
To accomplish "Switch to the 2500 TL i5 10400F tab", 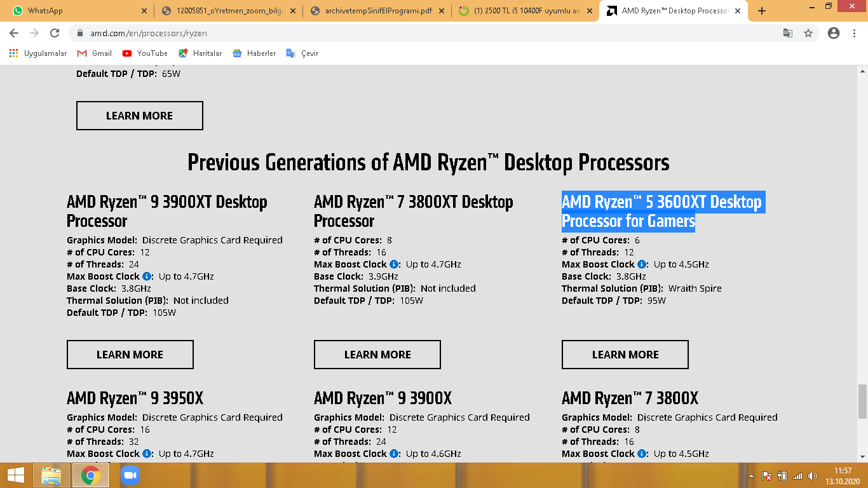I will coord(525,11).
